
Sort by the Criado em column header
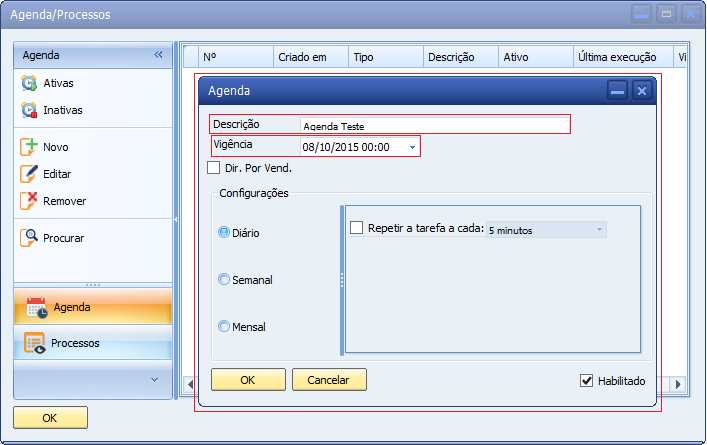pyautogui.click(x=311, y=57)
